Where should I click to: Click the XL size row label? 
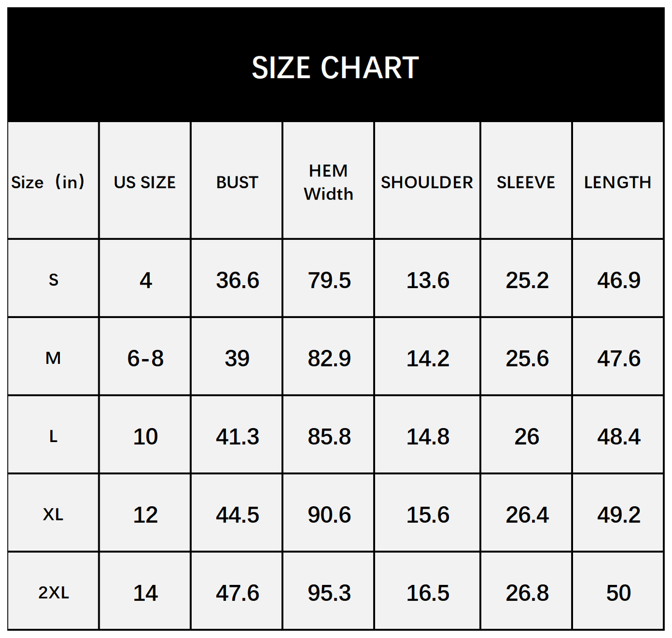[53, 514]
